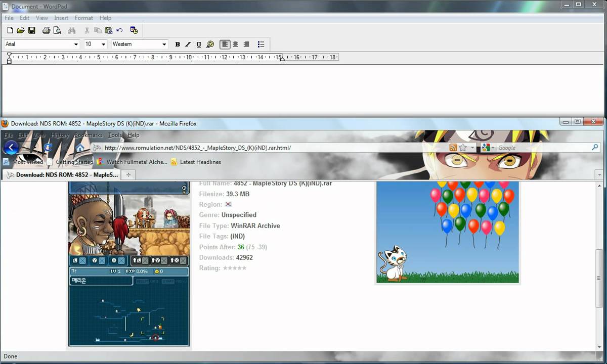Toggle bullet list in WordPad
Viewport: 607px width, 364px height.
tap(261, 44)
